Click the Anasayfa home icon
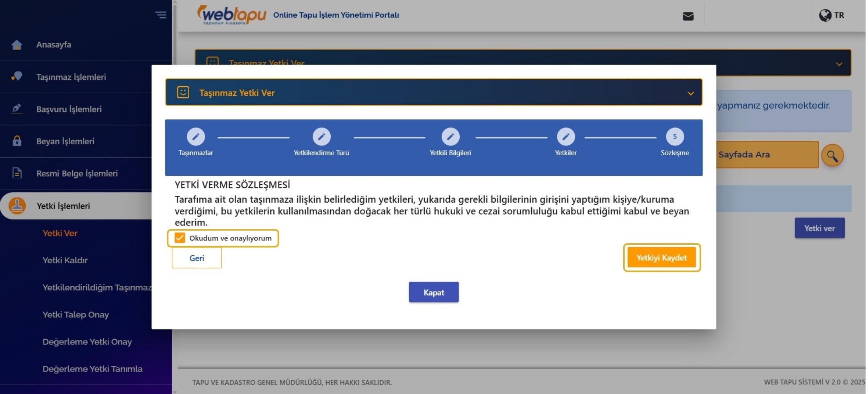The height and width of the screenshot is (394, 868). [16, 45]
